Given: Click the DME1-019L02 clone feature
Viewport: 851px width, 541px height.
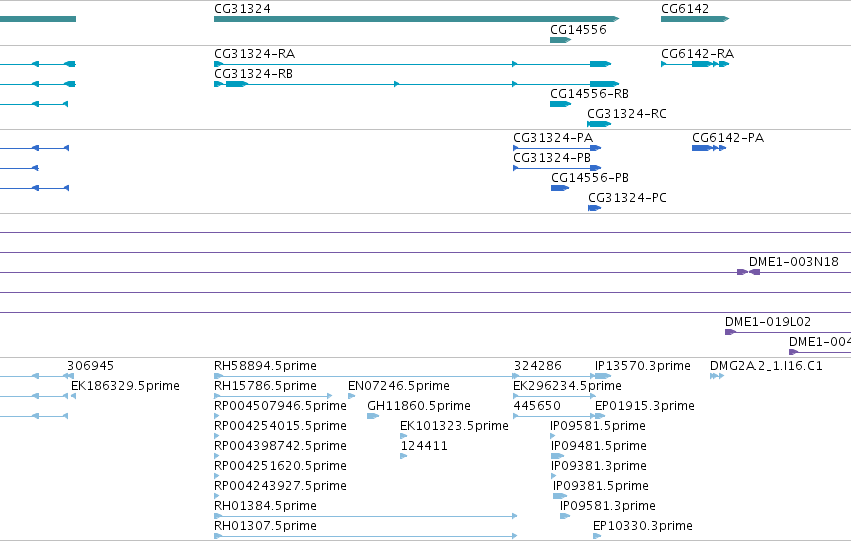Looking at the screenshot, I should (x=788, y=332).
